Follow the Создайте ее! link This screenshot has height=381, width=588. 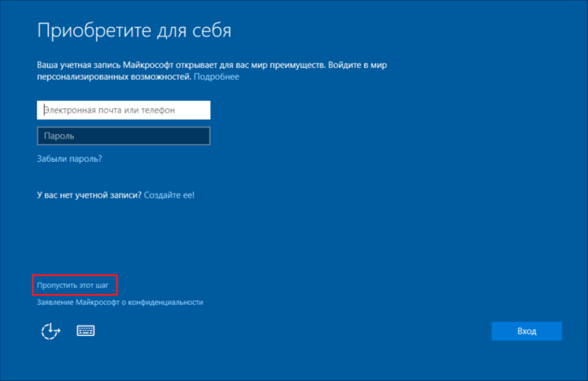pyautogui.click(x=169, y=195)
